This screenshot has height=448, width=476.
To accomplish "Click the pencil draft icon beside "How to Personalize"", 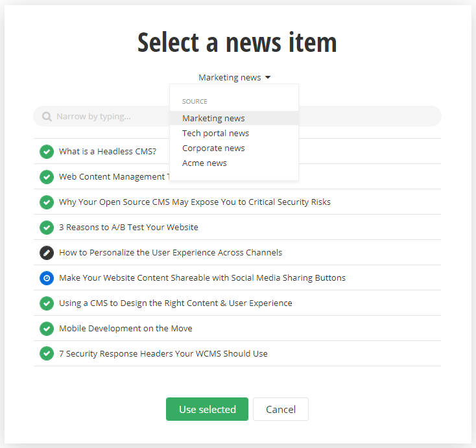I will 47,253.
